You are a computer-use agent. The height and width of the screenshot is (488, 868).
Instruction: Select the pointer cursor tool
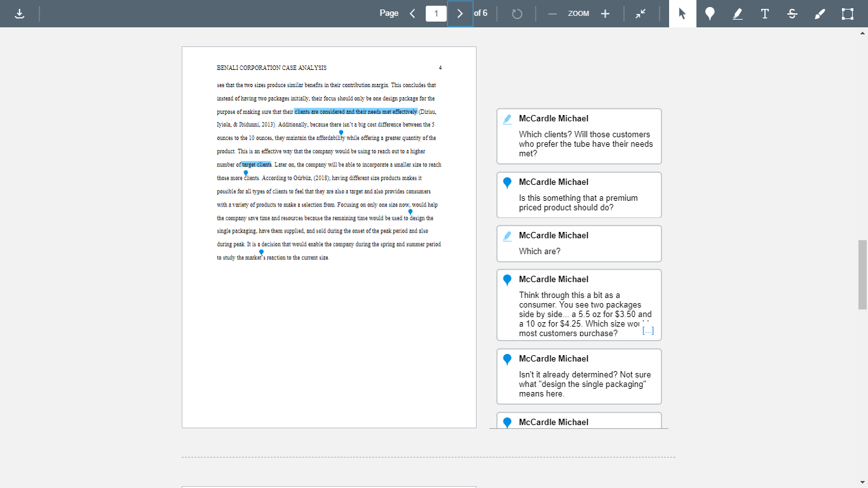(x=682, y=13)
